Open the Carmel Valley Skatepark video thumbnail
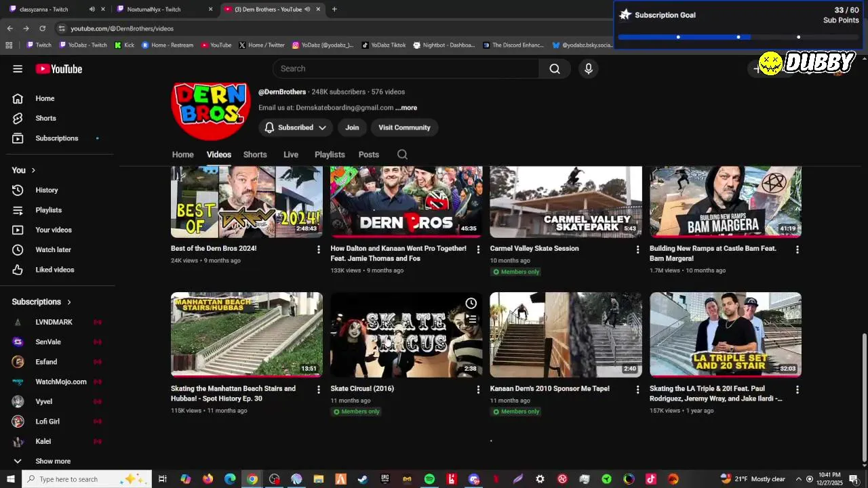 coord(566,202)
